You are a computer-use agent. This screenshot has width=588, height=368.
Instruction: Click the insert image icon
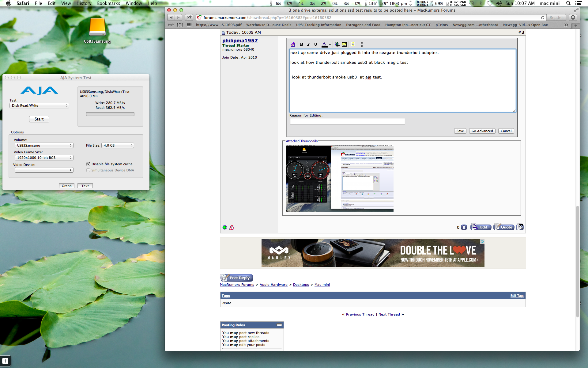pos(344,44)
